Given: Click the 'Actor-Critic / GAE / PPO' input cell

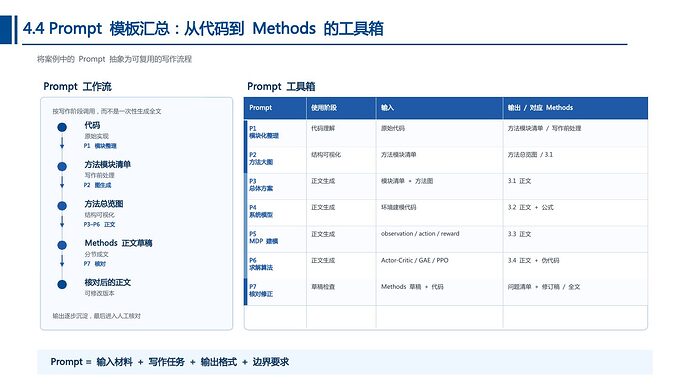Looking at the screenshot, I should coord(415,260).
